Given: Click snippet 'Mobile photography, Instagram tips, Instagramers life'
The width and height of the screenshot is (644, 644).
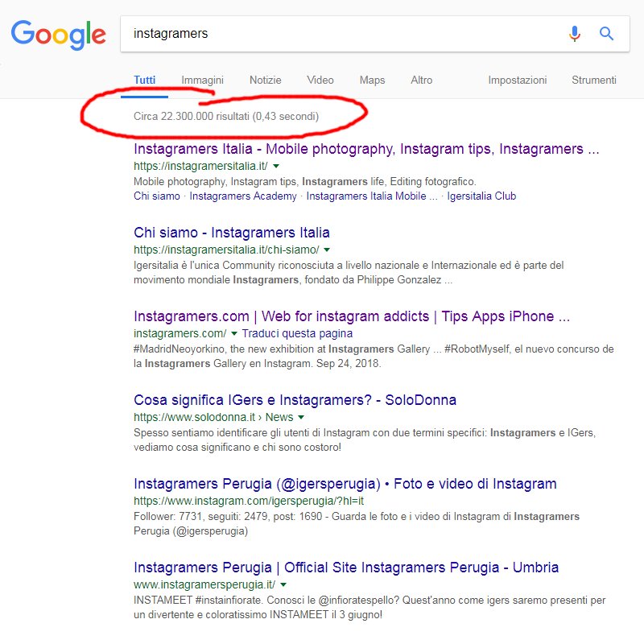Looking at the screenshot, I should coord(305,182).
